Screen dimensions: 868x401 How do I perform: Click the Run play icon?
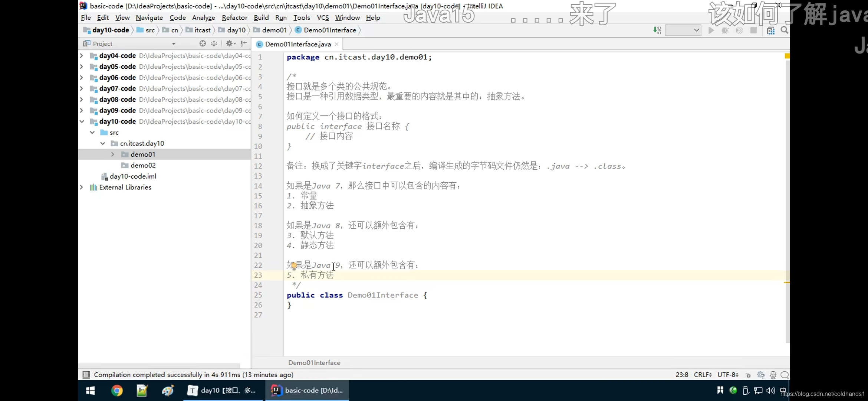pos(711,30)
